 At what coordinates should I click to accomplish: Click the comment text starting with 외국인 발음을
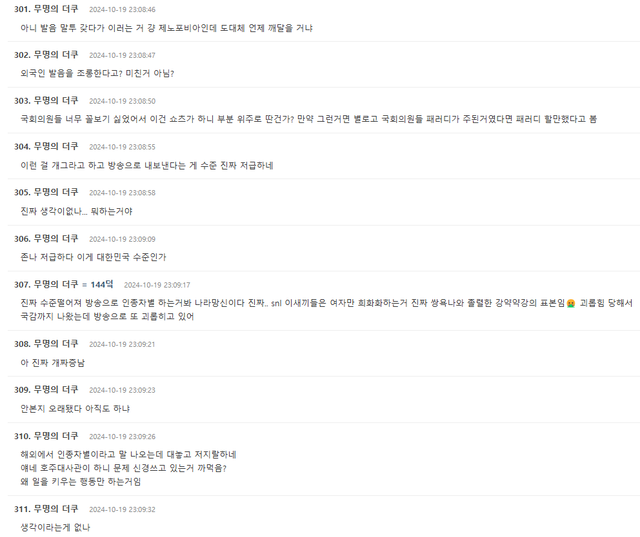point(97,73)
